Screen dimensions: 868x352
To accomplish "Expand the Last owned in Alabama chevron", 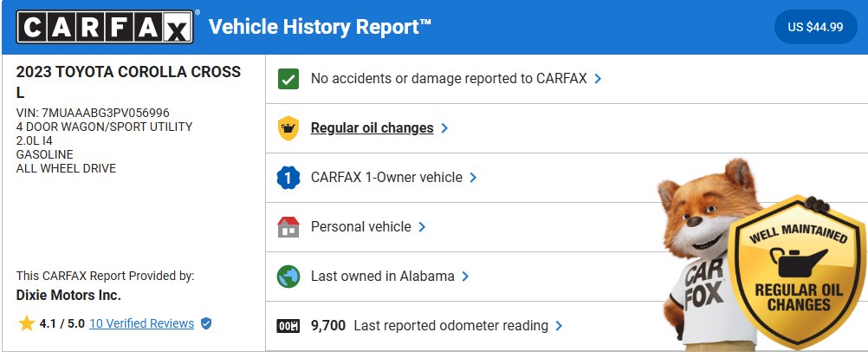I will pos(465,276).
